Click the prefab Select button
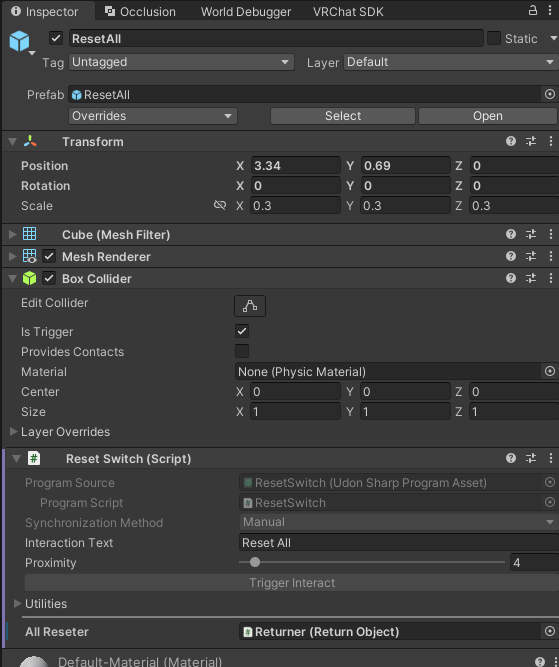This screenshot has height=667, width=559. [343, 116]
